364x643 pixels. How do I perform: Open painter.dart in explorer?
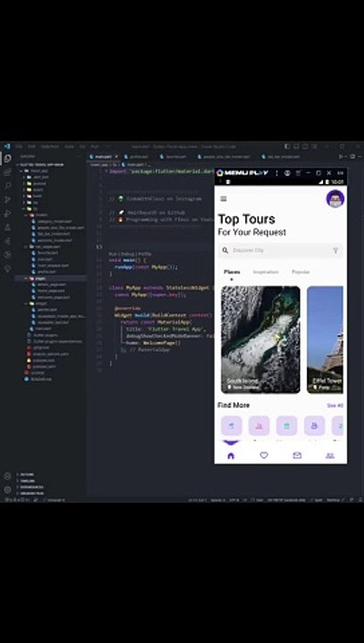pos(45,310)
